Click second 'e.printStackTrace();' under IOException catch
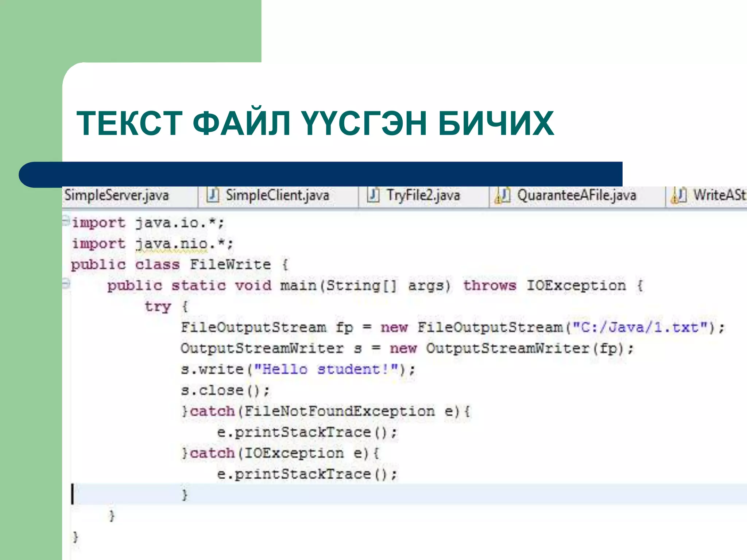 tap(307, 474)
